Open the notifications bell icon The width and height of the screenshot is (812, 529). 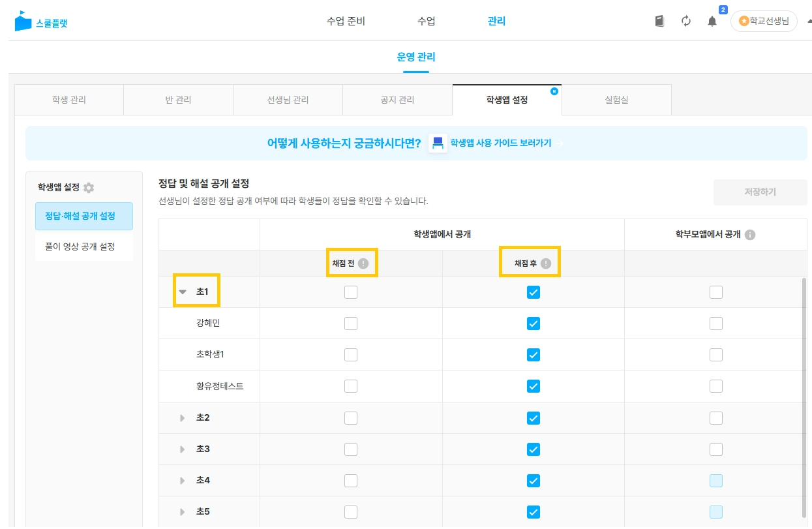[712, 22]
